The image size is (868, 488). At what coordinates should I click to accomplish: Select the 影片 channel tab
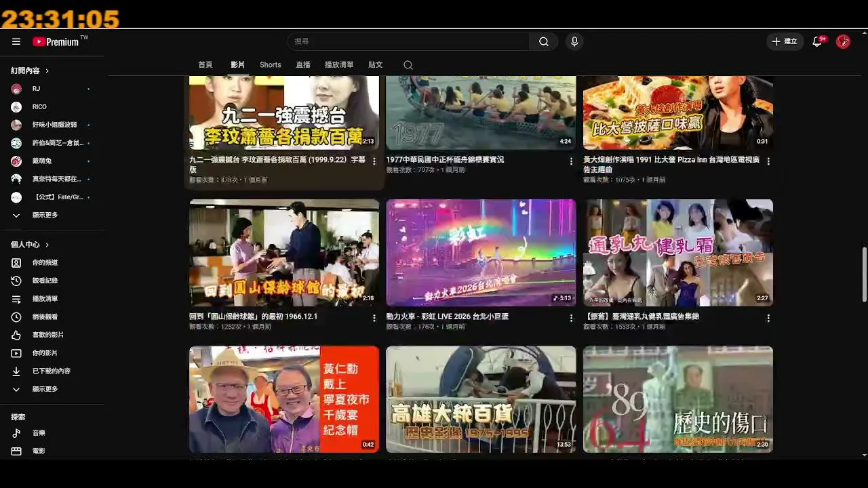237,65
